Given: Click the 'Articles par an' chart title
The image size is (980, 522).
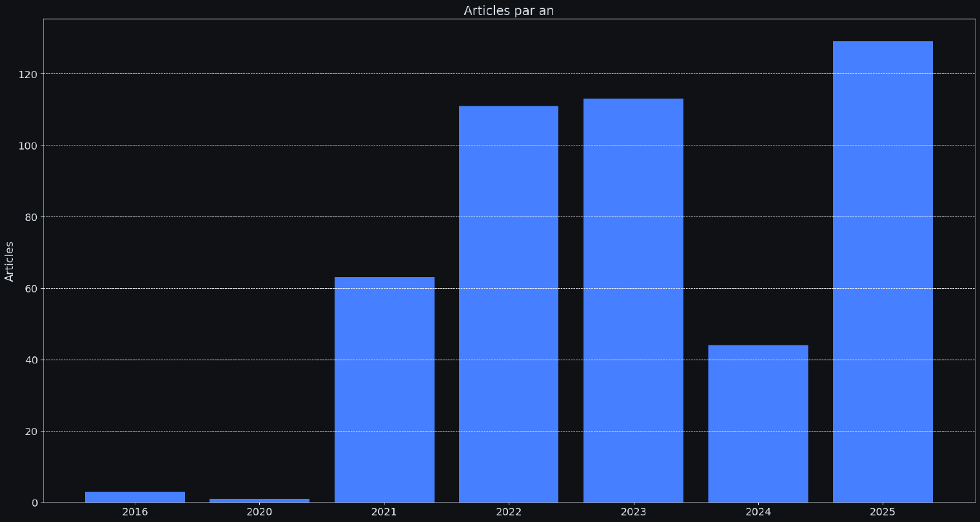Looking at the screenshot, I should (509, 10).
